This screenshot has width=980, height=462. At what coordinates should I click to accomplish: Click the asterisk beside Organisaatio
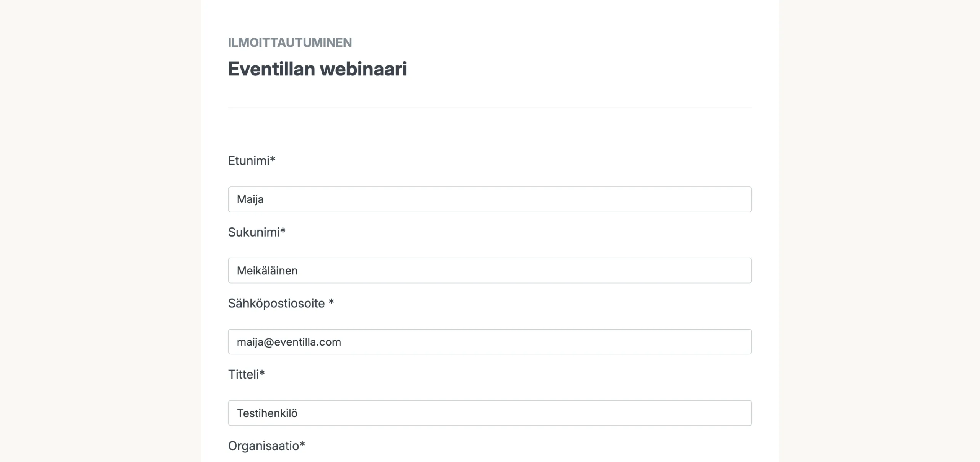click(302, 444)
